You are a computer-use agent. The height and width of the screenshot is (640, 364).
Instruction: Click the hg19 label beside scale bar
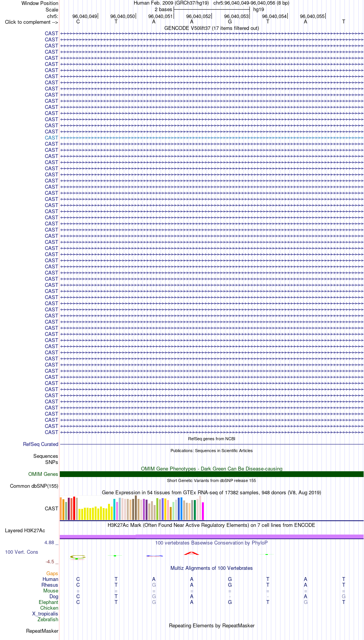coord(259,10)
